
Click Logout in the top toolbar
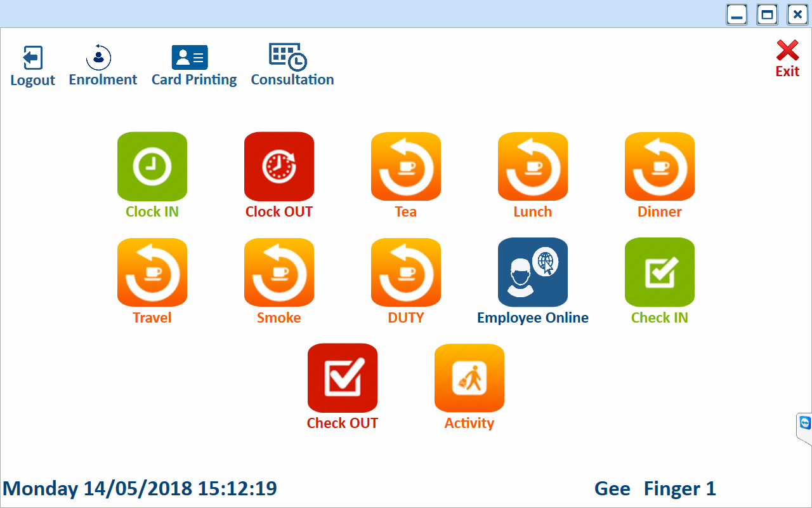click(x=33, y=66)
